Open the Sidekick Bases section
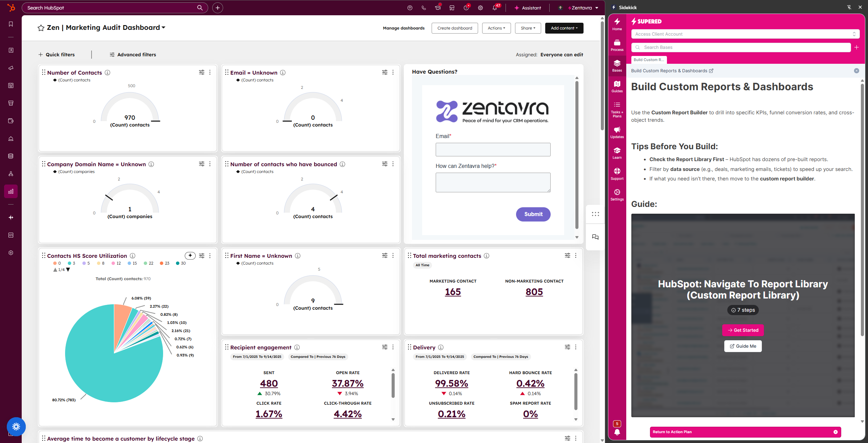868x443 pixels. (x=617, y=66)
